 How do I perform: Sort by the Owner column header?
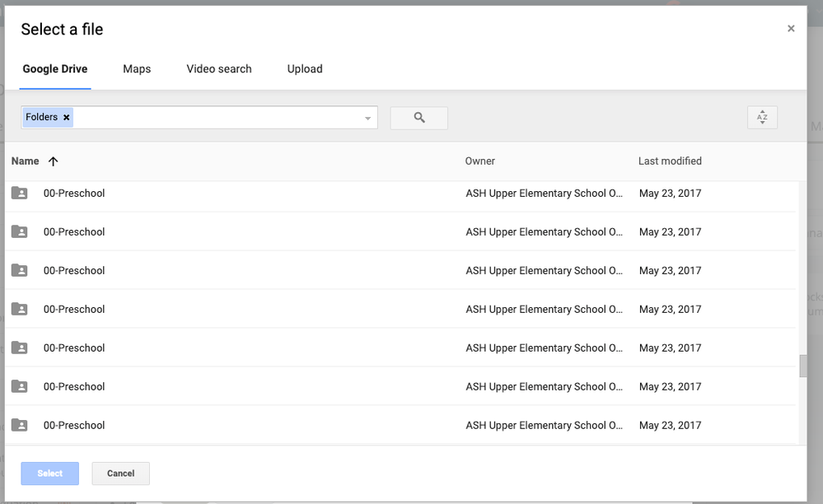(480, 161)
